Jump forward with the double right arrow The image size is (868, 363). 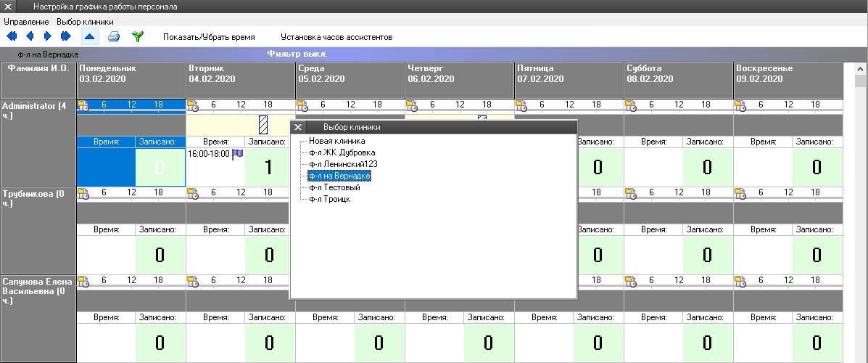(66, 36)
